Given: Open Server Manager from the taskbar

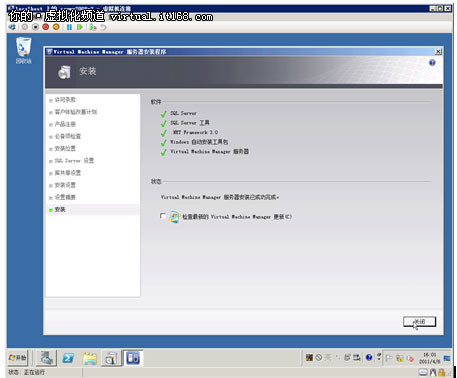Looking at the screenshot, I should click(46, 358).
